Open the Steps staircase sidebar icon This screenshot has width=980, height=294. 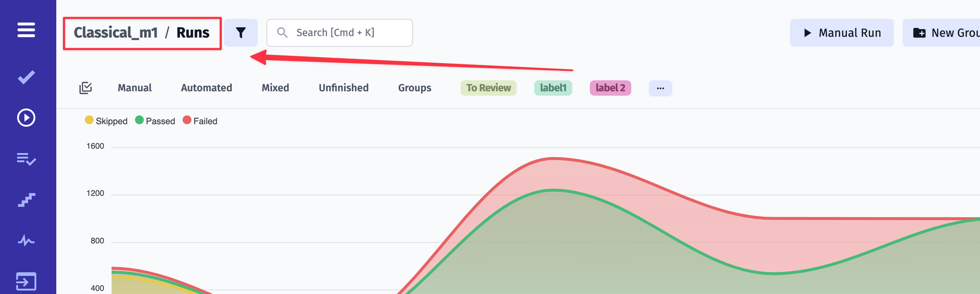coord(26,200)
